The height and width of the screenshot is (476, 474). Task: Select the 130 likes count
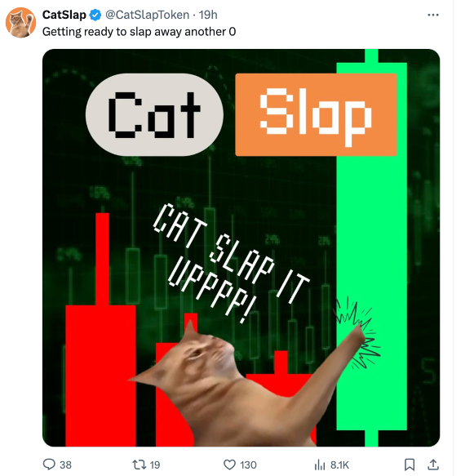pyautogui.click(x=248, y=465)
